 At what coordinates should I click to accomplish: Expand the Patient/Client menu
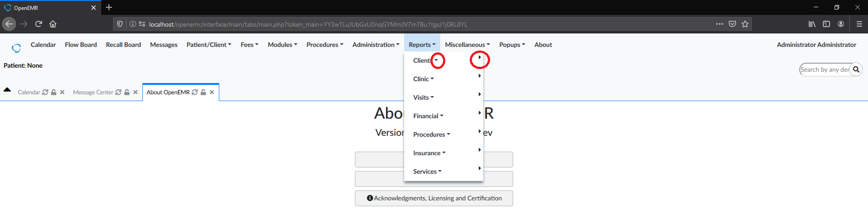[209, 45]
